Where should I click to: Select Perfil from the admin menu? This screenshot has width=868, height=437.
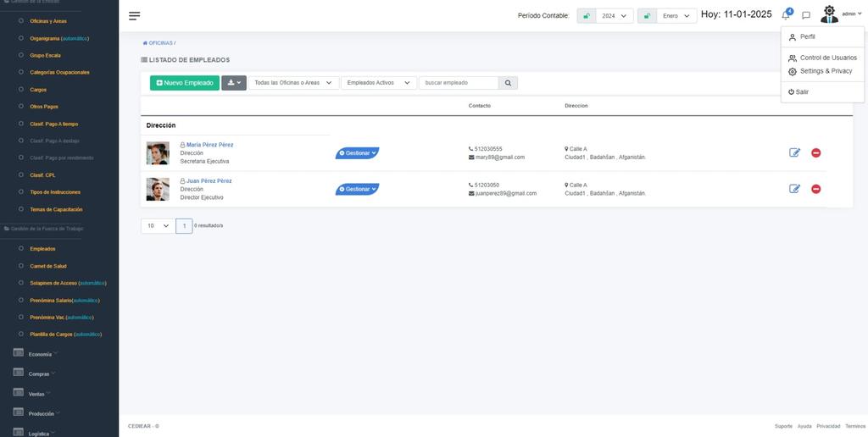(807, 37)
